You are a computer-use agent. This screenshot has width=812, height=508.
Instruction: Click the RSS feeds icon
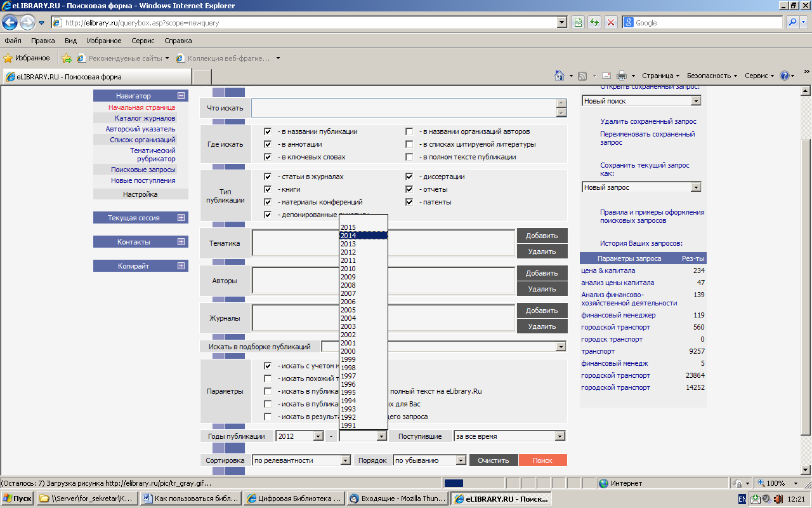(582, 75)
